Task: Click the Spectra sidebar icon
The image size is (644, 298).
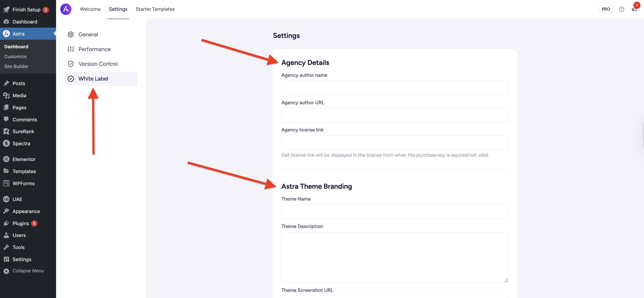Action: point(6,144)
